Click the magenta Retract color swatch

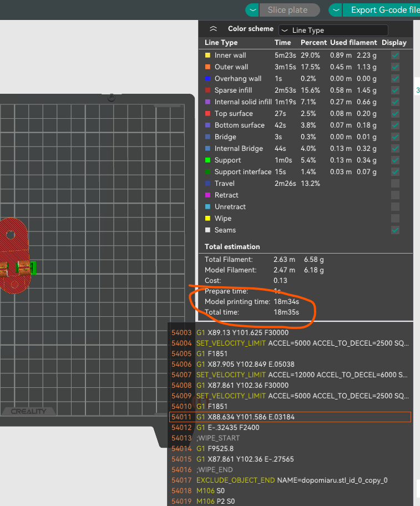pyautogui.click(x=208, y=195)
